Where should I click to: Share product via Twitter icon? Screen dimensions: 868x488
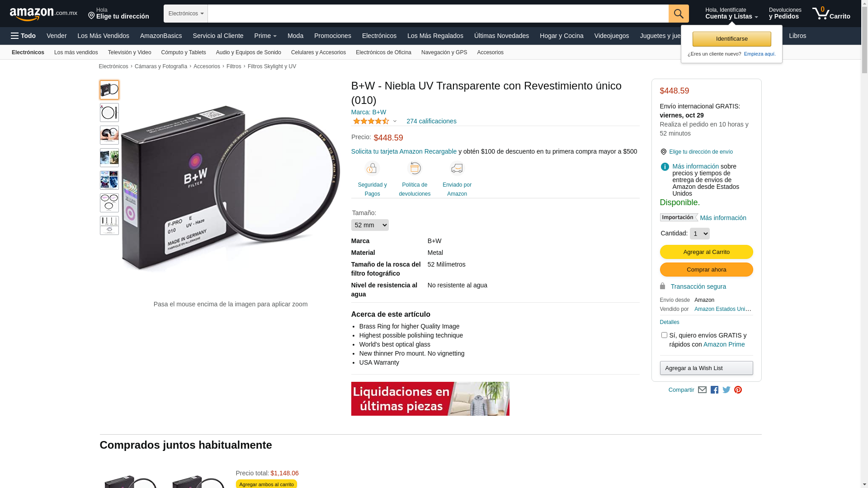coord(726,390)
